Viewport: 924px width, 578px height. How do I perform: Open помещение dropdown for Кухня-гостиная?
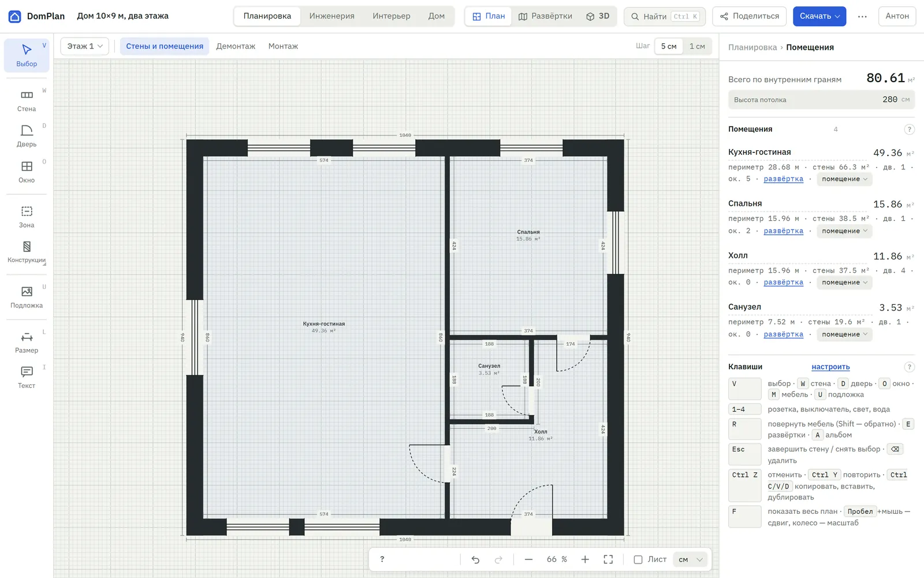844,179
